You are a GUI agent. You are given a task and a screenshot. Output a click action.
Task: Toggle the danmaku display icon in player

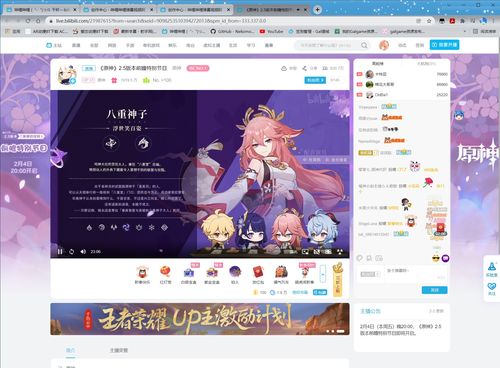[x=317, y=251]
